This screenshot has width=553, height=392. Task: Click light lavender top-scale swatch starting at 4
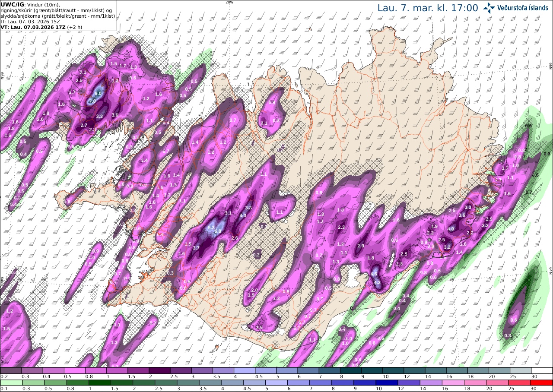click(245, 370)
